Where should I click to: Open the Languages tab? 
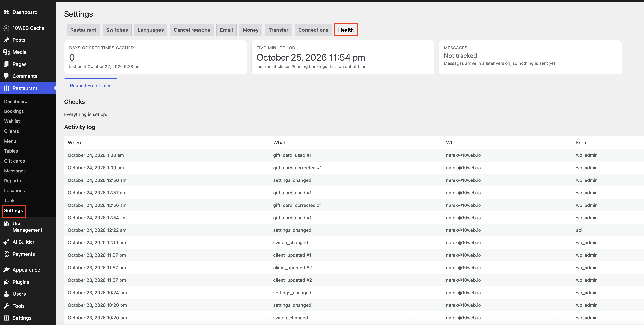tap(150, 30)
